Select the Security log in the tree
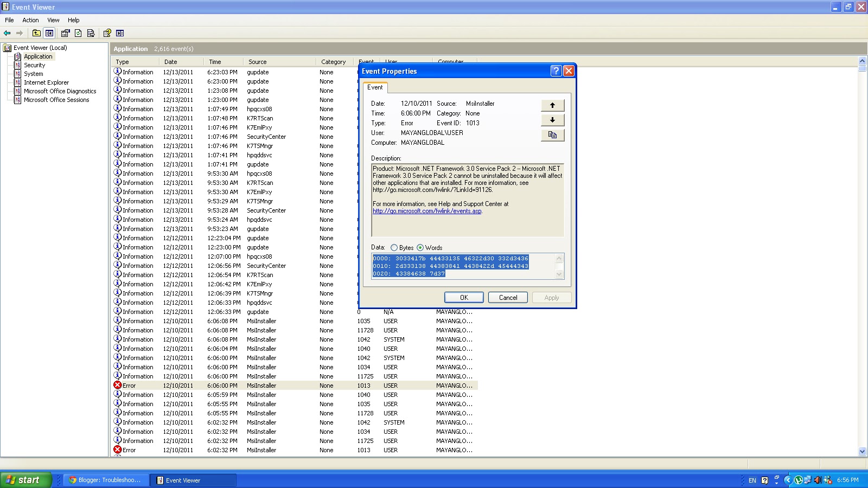The width and height of the screenshot is (868, 488). point(34,65)
